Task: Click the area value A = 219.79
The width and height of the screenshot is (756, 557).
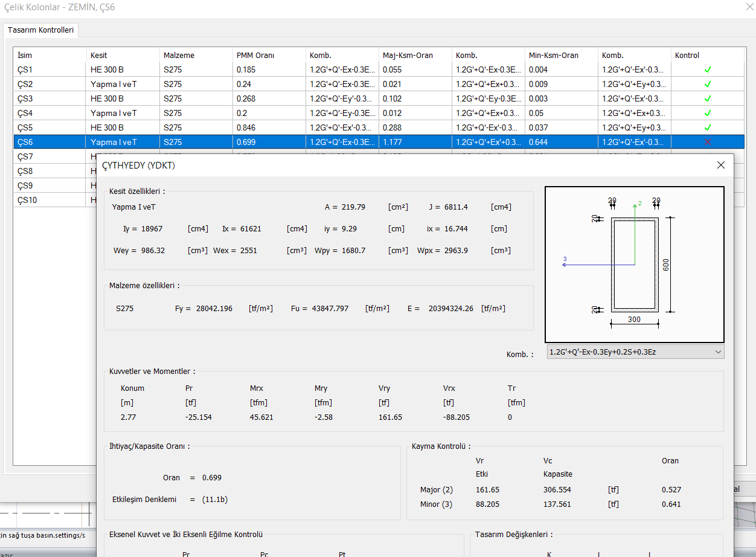Action: 353,207
